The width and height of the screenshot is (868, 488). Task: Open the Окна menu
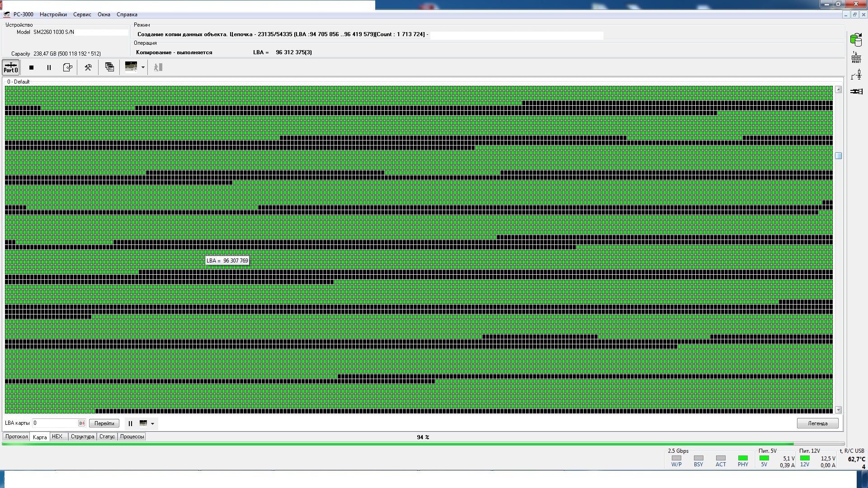tap(104, 14)
